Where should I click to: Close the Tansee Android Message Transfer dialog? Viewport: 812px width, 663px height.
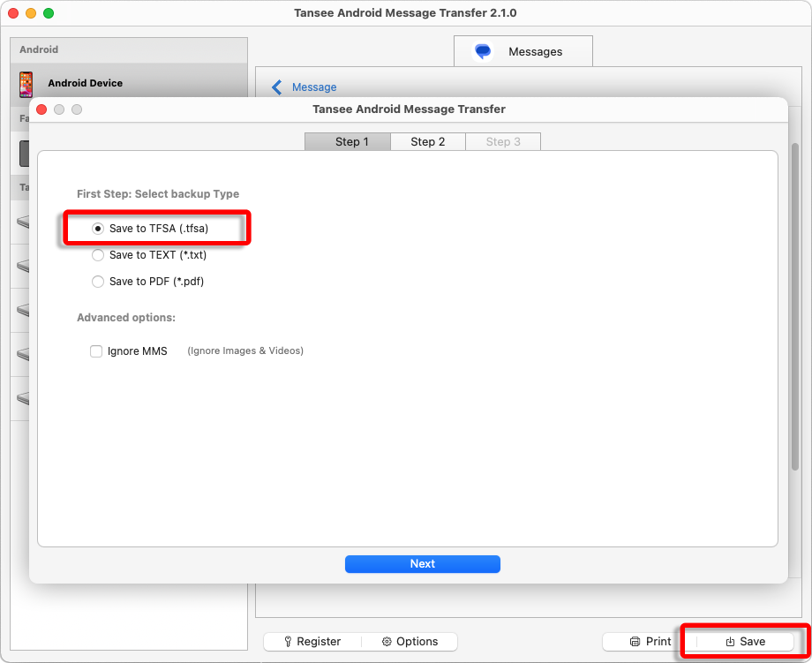tap(42, 109)
